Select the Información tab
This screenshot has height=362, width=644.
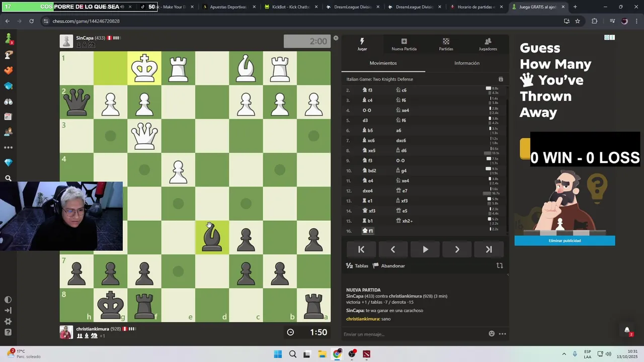coord(467,63)
